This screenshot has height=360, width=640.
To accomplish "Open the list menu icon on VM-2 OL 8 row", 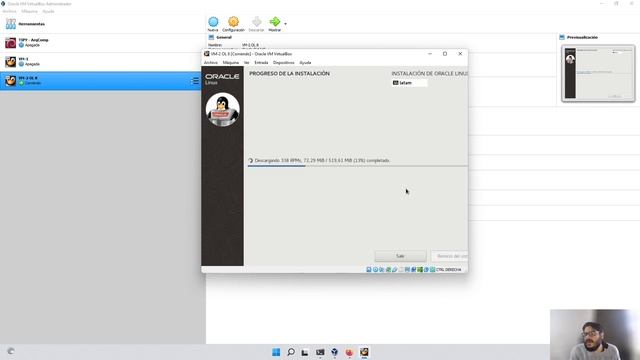I will point(195,81).
